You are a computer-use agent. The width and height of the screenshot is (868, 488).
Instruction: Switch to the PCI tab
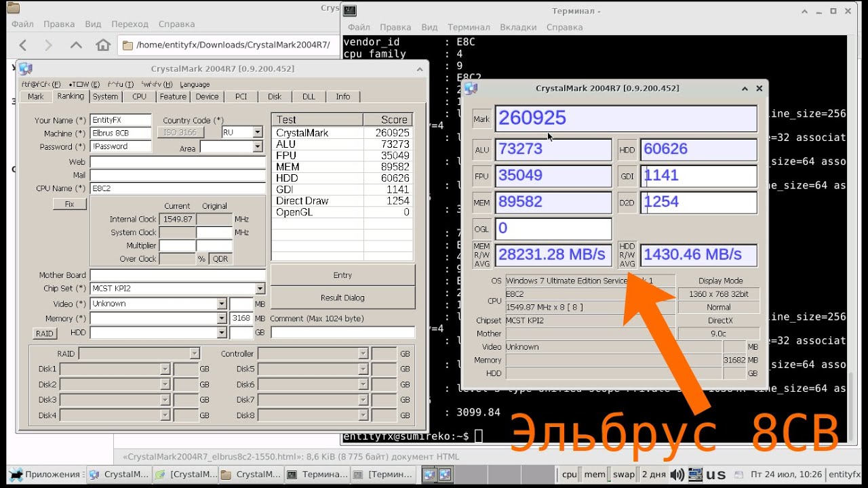click(x=241, y=97)
